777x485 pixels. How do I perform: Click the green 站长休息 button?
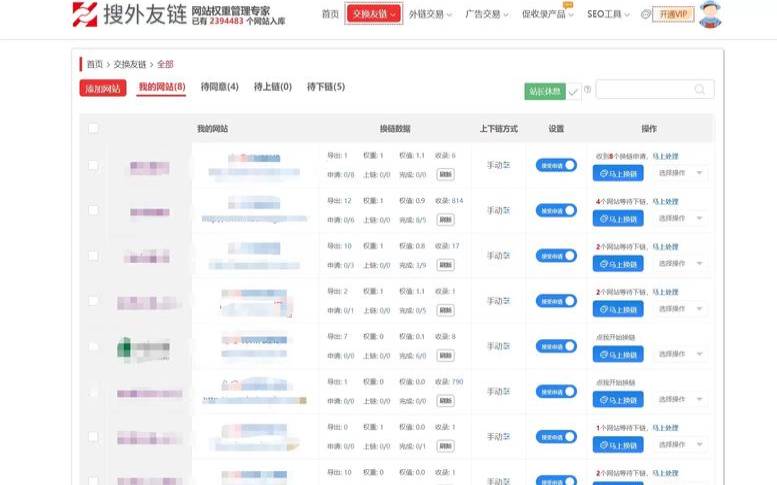[x=545, y=92]
